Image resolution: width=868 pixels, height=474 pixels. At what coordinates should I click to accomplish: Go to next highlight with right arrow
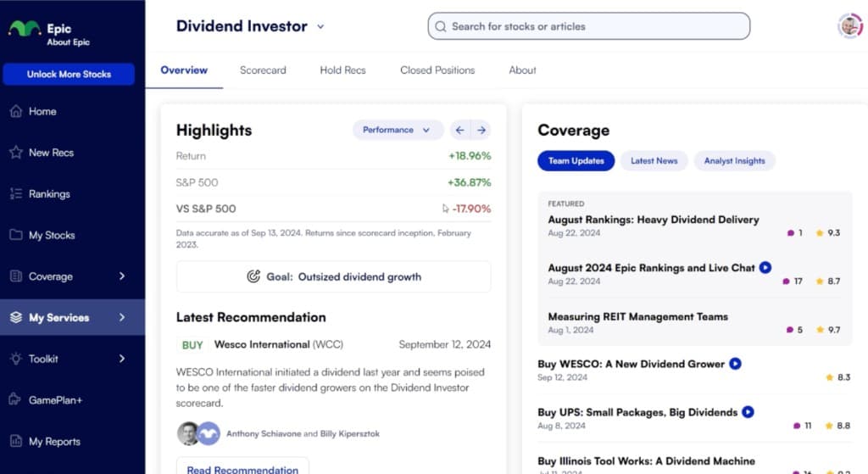481,130
